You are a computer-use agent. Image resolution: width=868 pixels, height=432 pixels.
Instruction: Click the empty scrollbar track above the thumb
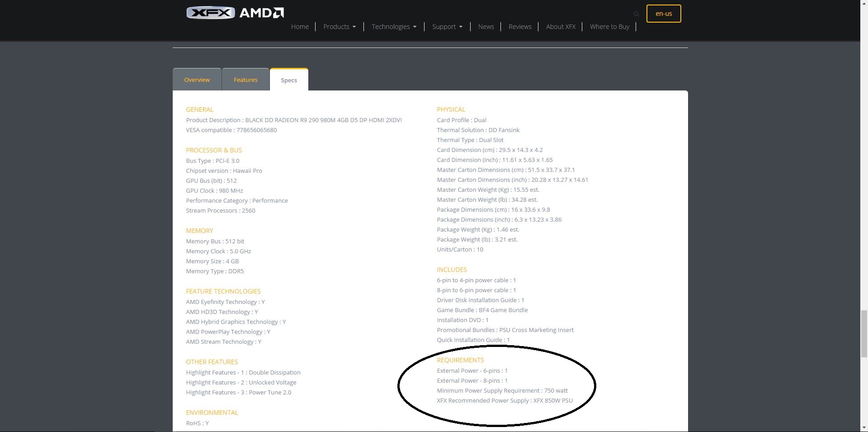[x=864, y=158]
